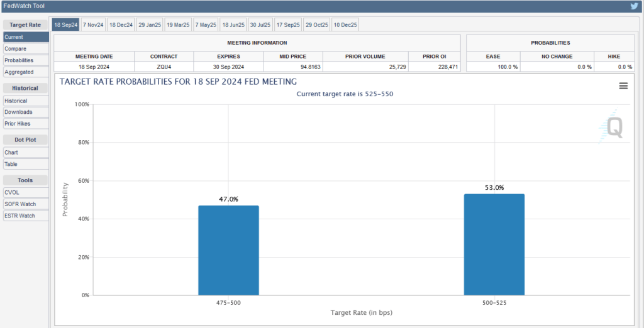
Task: Select Current under Target Rate
Action: click(26, 37)
